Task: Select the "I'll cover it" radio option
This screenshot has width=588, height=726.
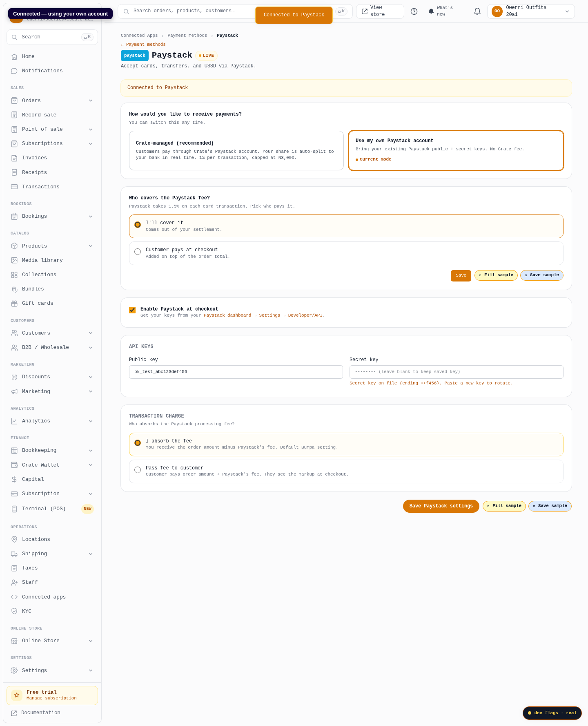Action: [138, 225]
